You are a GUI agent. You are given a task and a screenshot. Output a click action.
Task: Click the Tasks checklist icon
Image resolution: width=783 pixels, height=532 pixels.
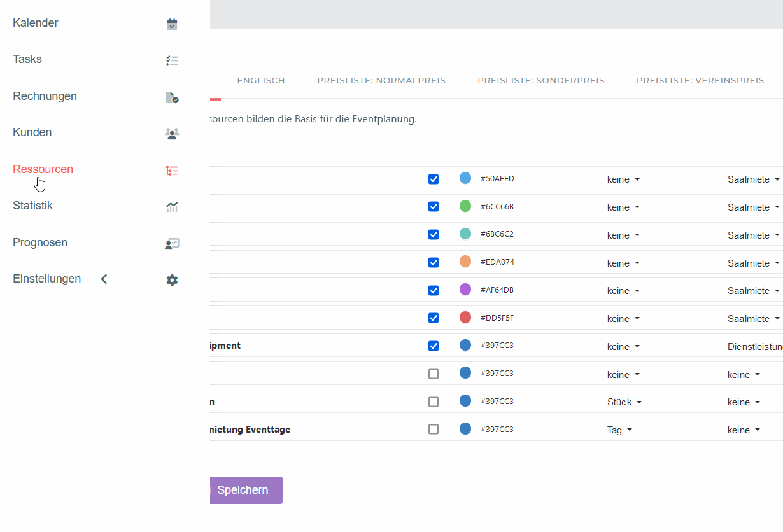click(172, 60)
